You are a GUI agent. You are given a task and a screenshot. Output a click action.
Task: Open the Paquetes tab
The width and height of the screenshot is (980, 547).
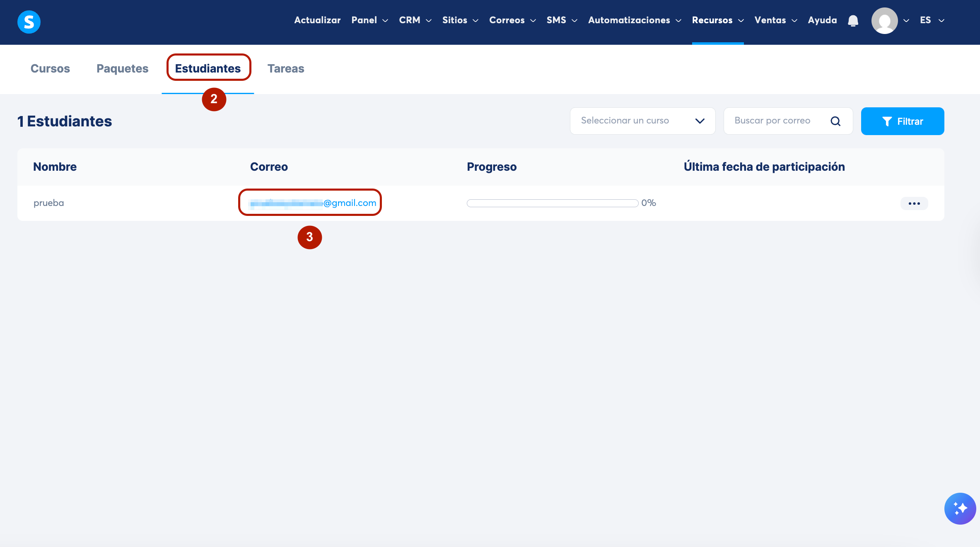[x=122, y=69]
